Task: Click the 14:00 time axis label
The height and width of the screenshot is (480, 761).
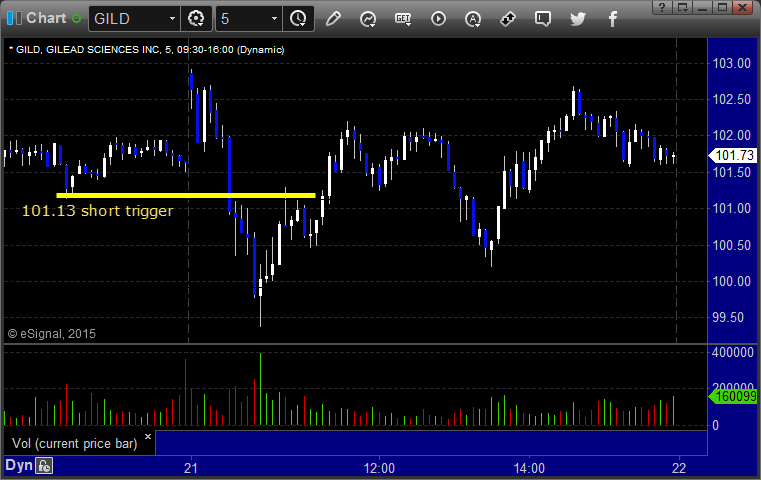Action: coord(529,468)
